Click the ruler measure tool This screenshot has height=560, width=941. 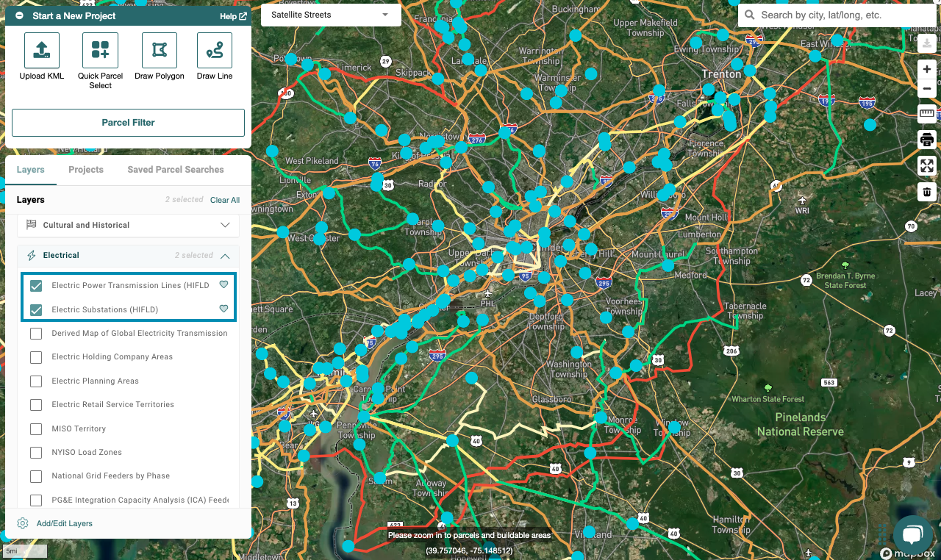coord(926,114)
